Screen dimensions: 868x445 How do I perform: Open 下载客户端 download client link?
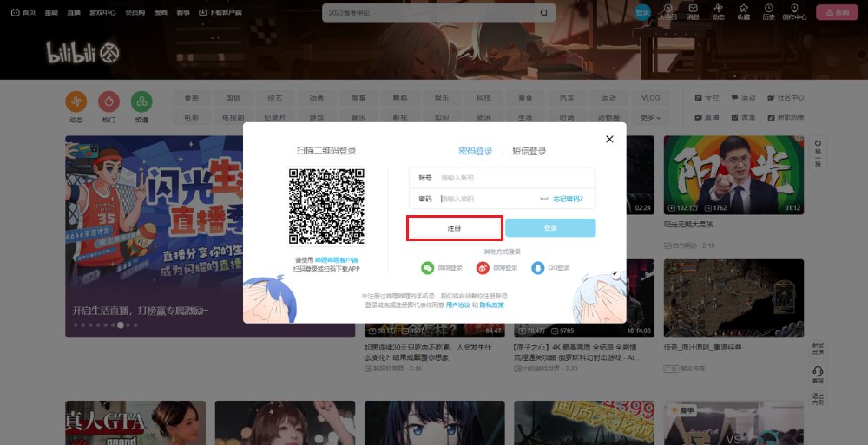point(220,12)
